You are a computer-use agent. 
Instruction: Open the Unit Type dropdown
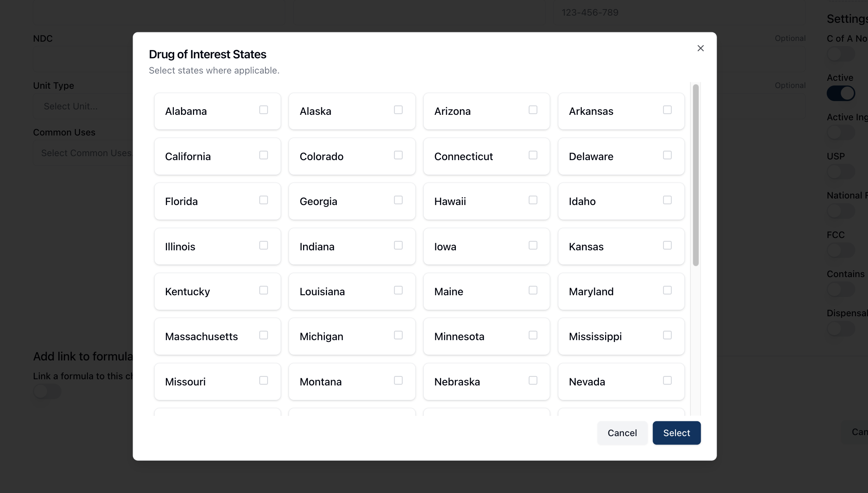click(x=83, y=106)
